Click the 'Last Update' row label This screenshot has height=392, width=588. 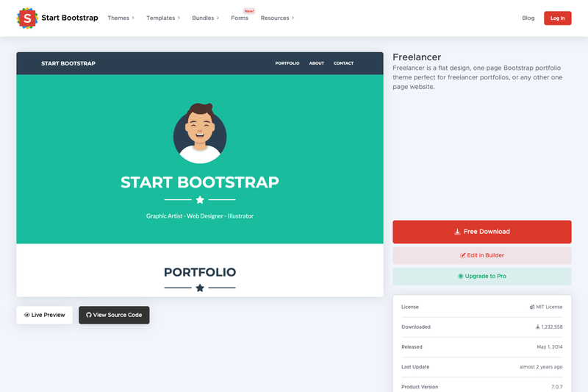click(x=415, y=367)
